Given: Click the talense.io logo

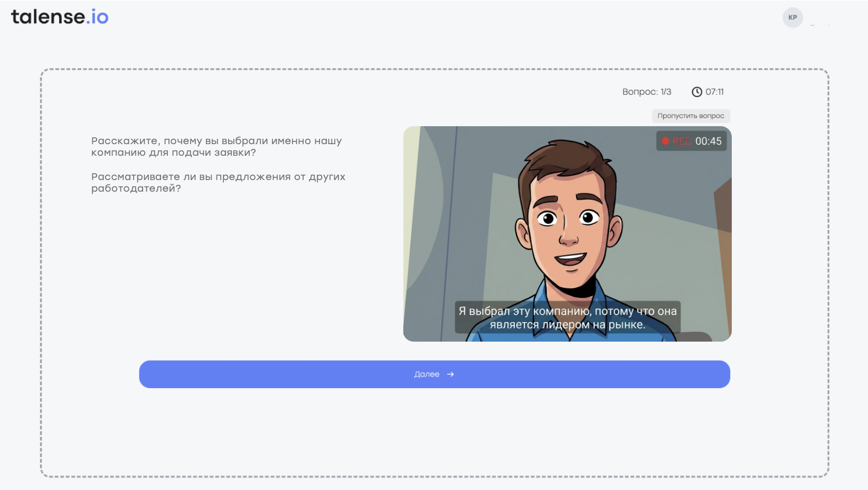Looking at the screenshot, I should (x=59, y=17).
